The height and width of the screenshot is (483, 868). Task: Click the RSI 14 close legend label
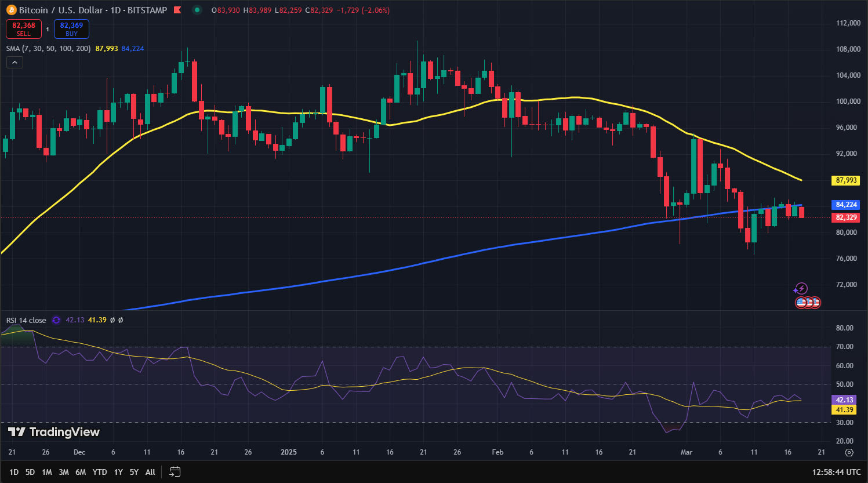point(26,320)
